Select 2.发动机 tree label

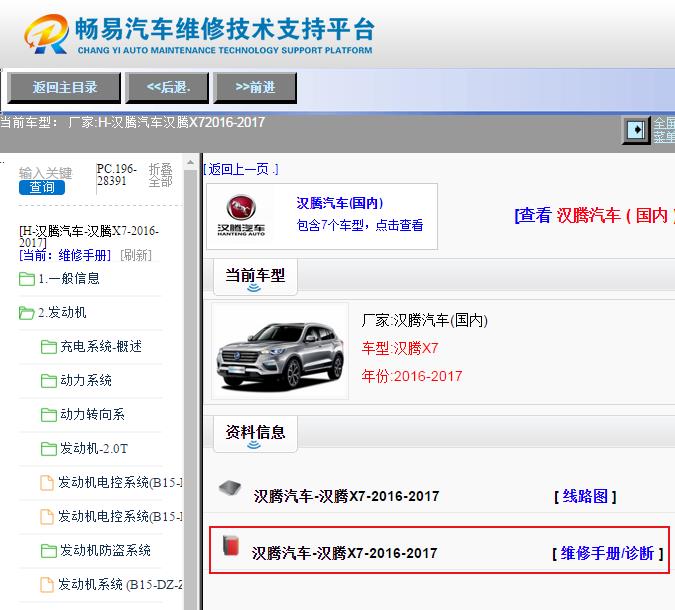(62, 312)
